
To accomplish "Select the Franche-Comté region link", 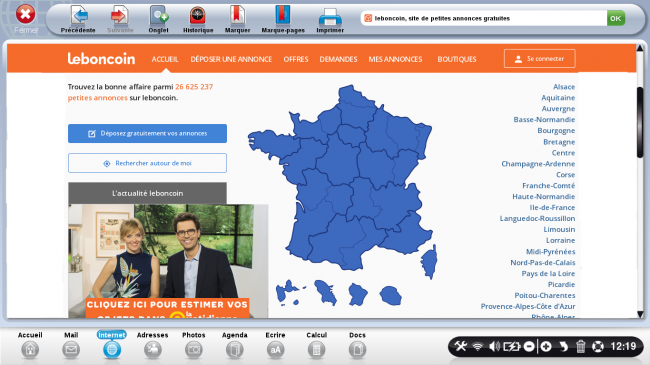I will 548,185.
